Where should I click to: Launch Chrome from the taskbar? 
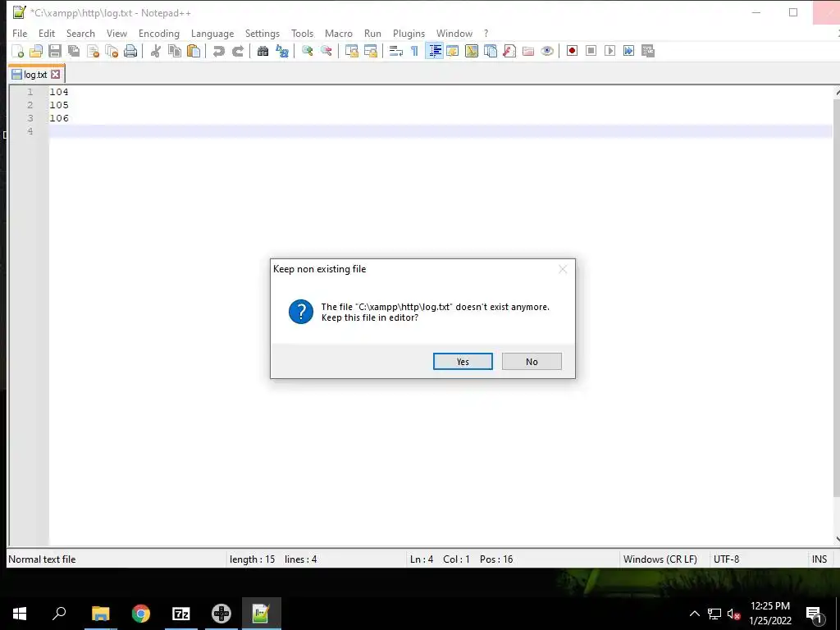point(141,614)
